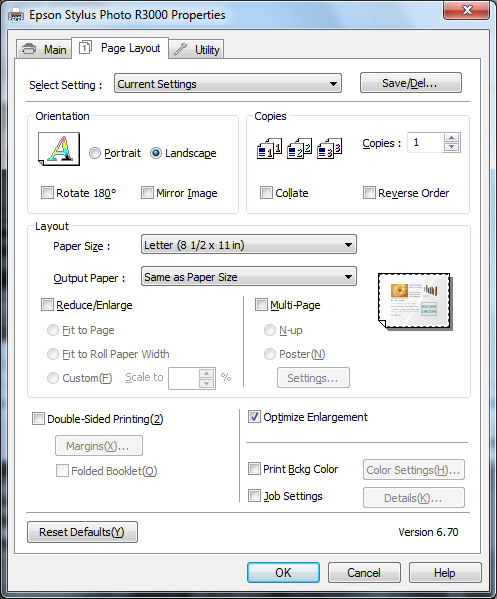The height and width of the screenshot is (599, 497).
Task: Uncheck Optimize Enlargement checkbox
Action: (x=254, y=417)
